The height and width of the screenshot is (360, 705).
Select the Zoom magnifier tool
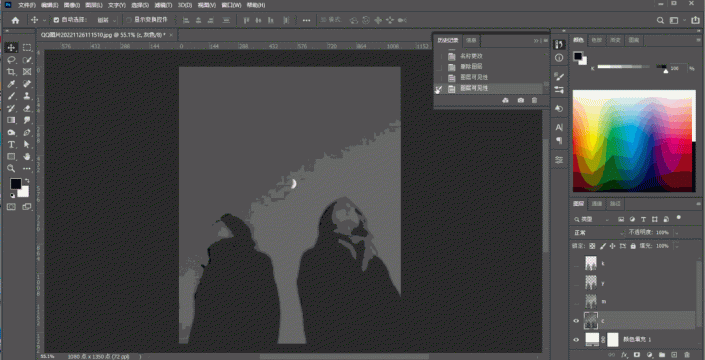(11, 168)
